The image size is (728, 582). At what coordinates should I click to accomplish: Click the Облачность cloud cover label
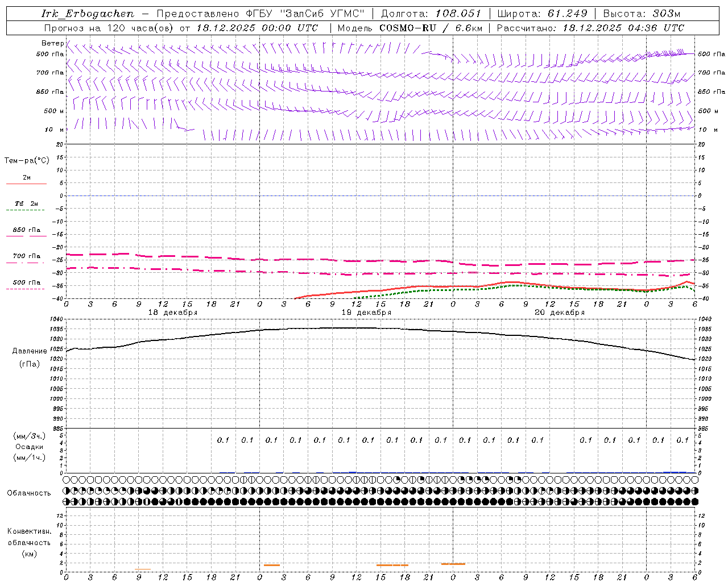click(x=29, y=493)
